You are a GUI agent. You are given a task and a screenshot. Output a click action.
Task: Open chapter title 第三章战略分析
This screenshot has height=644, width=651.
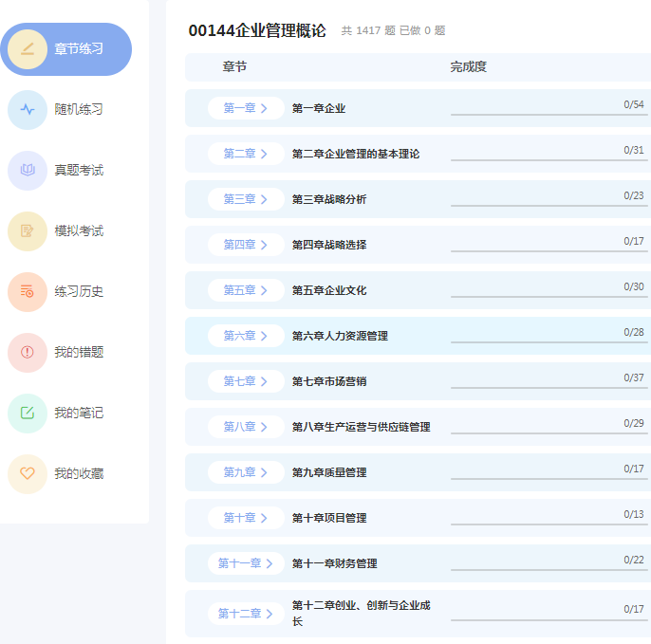click(329, 199)
